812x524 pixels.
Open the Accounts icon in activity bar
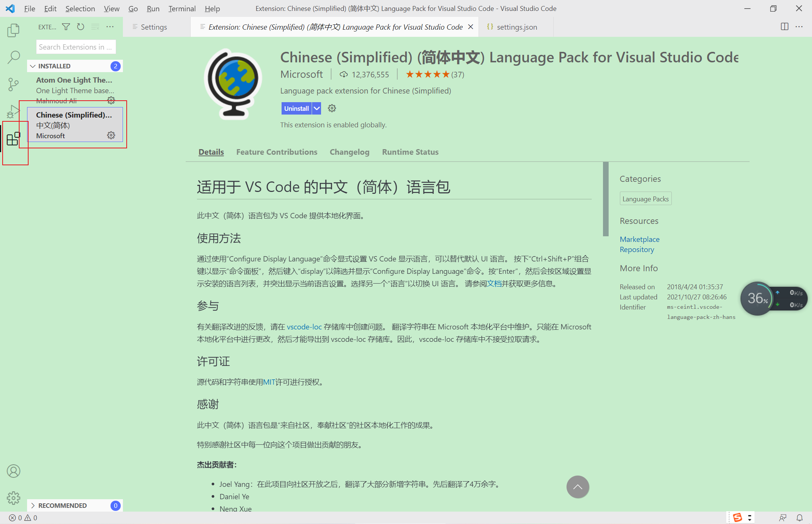[14, 471]
